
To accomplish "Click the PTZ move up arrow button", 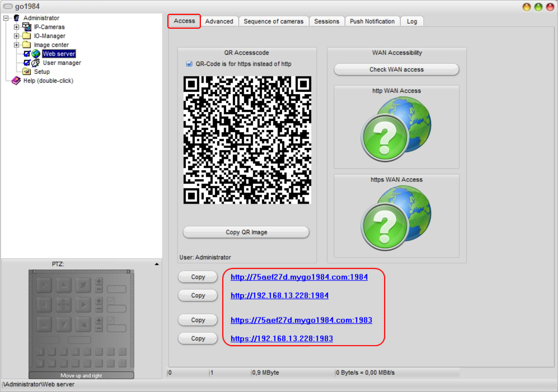I will (x=64, y=285).
